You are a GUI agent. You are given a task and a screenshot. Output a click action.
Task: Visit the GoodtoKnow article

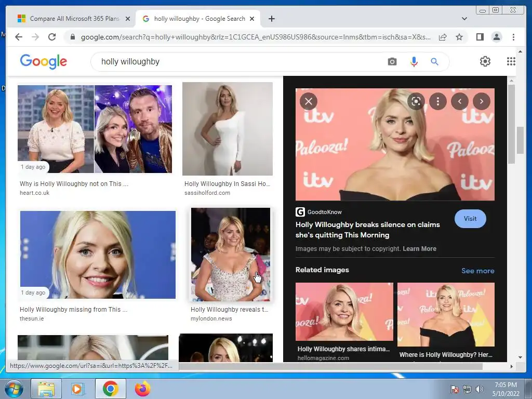470,219
